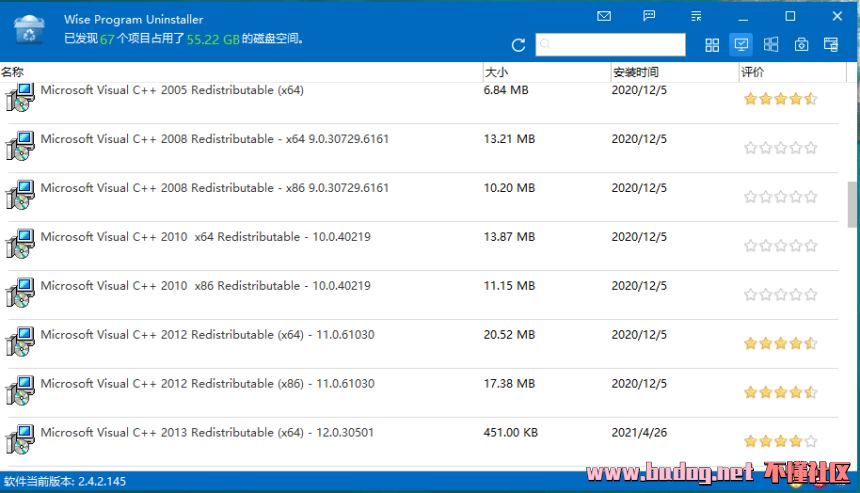Select Microsoft Visual C++ 2012 Redistributable (x86) entry
The image size is (860, 493).
[x=207, y=384]
